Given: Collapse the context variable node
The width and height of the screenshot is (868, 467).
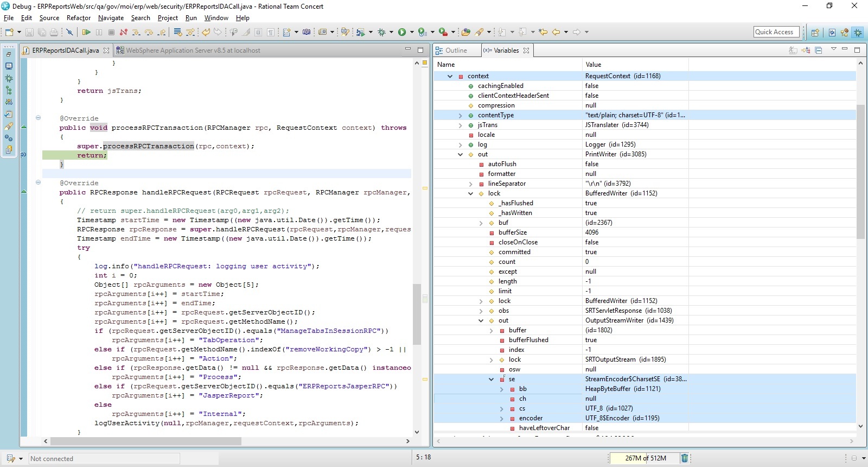Looking at the screenshot, I should pyautogui.click(x=450, y=77).
